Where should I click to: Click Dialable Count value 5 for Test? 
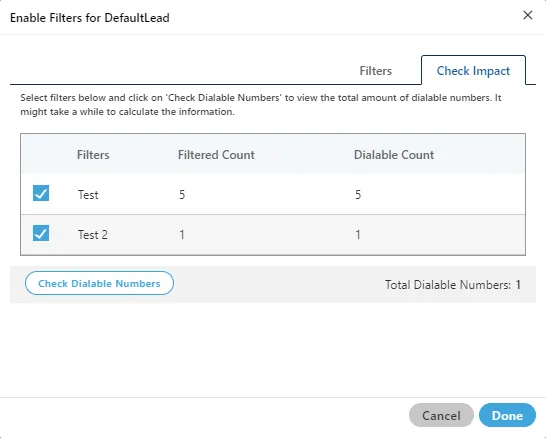pyautogui.click(x=358, y=195)
